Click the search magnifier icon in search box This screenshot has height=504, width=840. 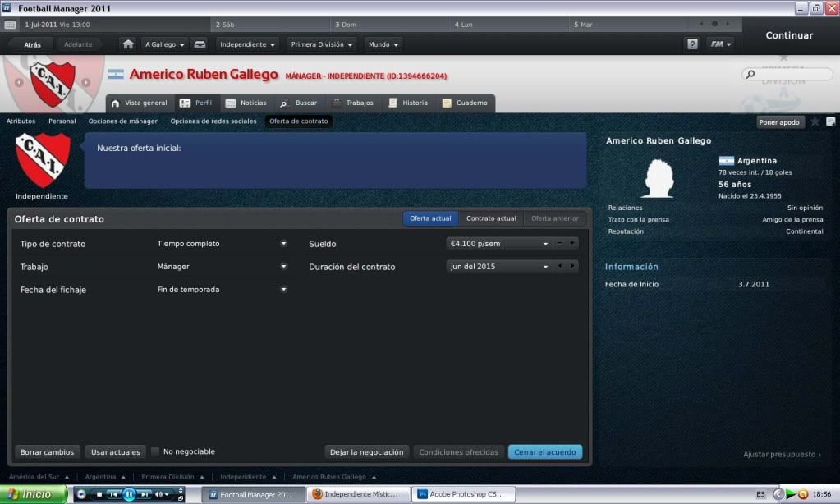tap(750, 74)
